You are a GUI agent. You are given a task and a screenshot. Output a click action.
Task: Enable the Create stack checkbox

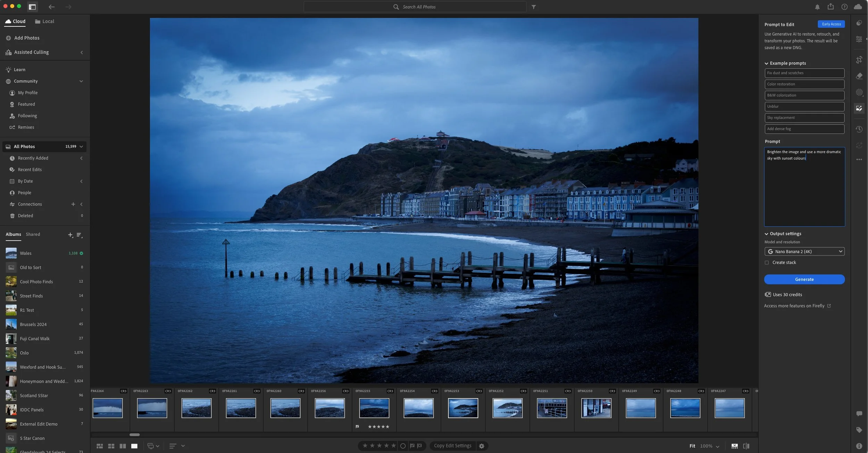[767, 263]
